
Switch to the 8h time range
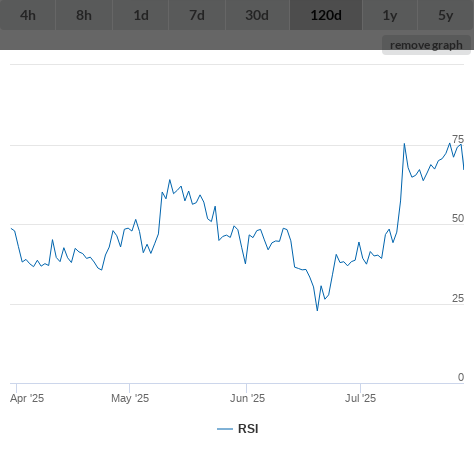pyautogui.click(x=84, y=15)
